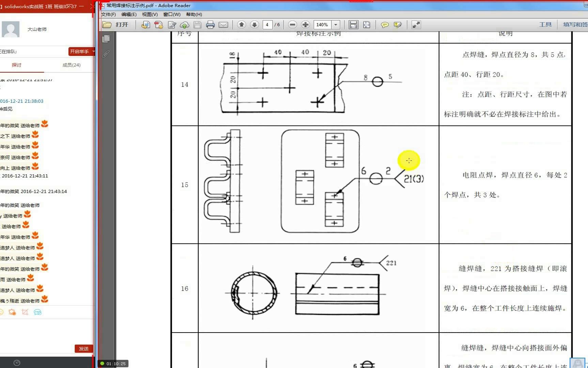Add a sticky note comment icon

coord(385,25)
